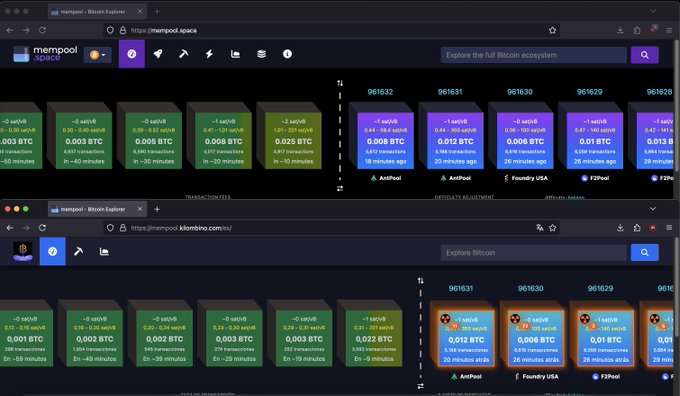Open Foundry USA link in bottom window
The height and width of the screenshot is (396, 680).
[x=536, y=376]
